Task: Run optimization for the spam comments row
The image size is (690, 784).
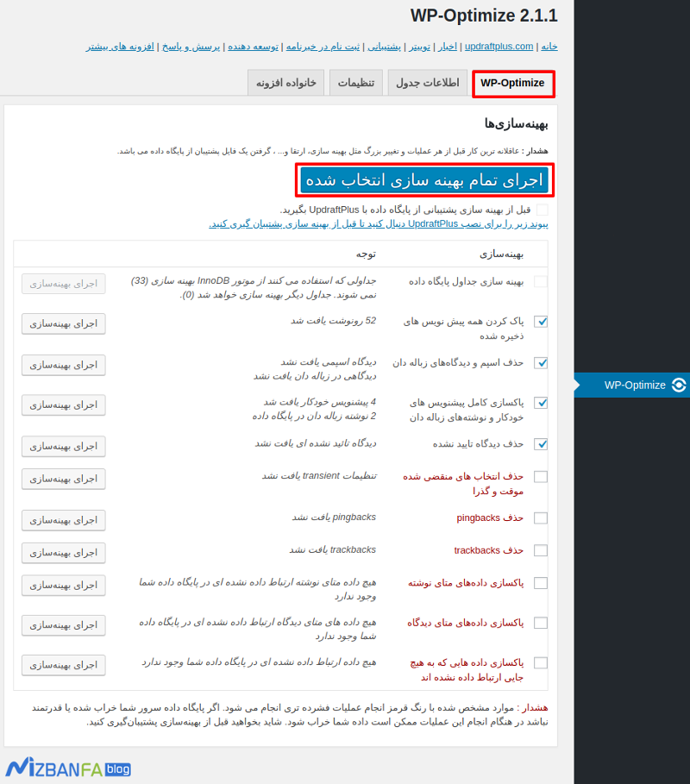Action: (64, 365)
